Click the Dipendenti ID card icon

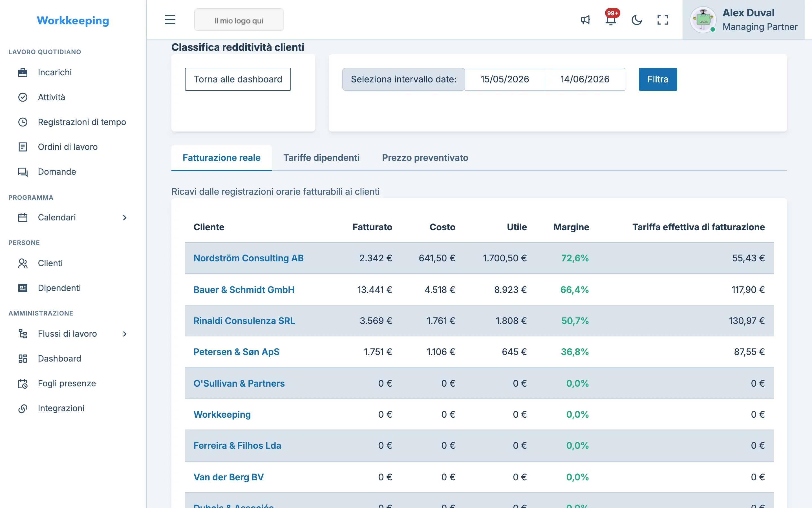click(23, 288)
